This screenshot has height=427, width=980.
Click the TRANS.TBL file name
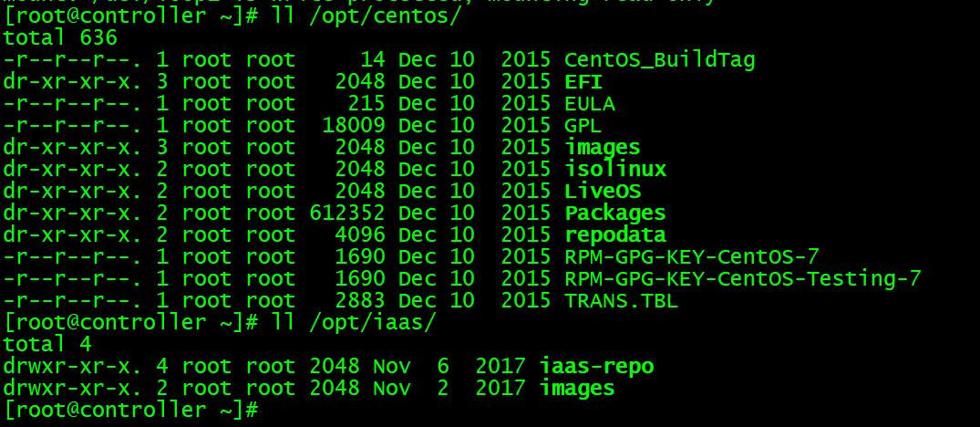coord(621,301)
